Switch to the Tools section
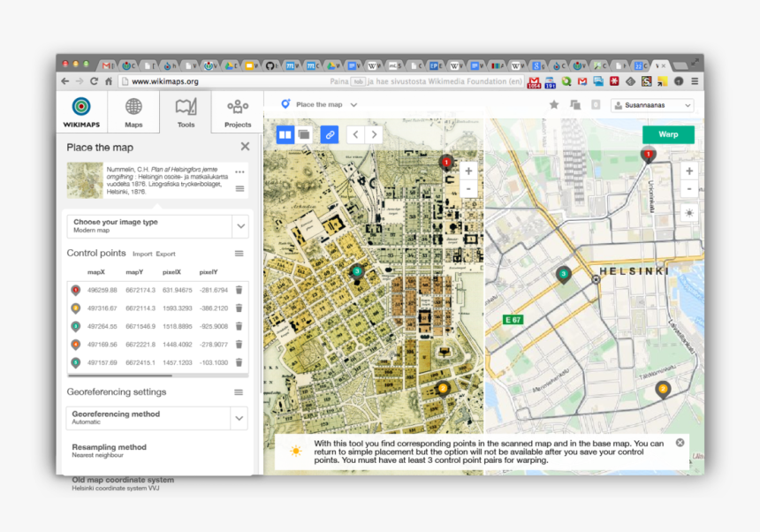This screenshot has height=532, width=760. (x=186, y=112)
